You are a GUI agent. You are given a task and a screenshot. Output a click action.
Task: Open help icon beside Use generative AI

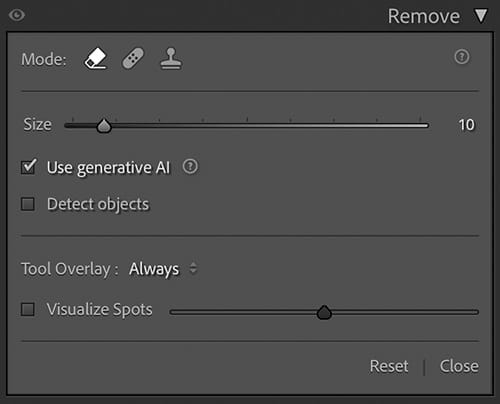click(x=190, y=166)
